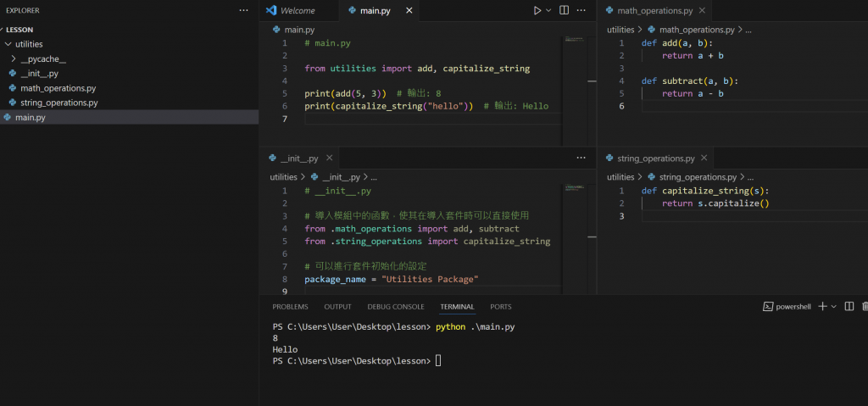Activate the math_operations.py editor tab
This screenshot has height=406, width=868.
(x=654, y=10)
